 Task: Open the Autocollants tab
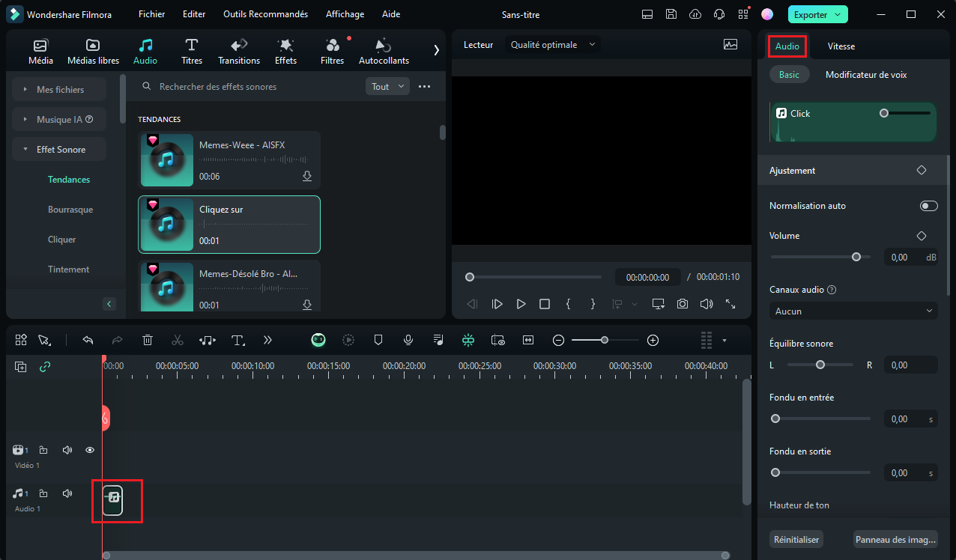384,52
